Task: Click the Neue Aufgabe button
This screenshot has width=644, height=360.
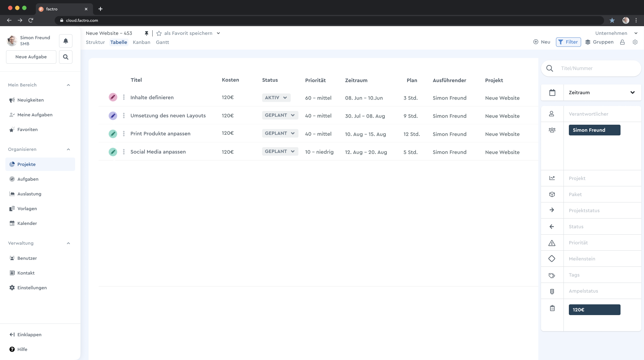Action: point(31,57)
